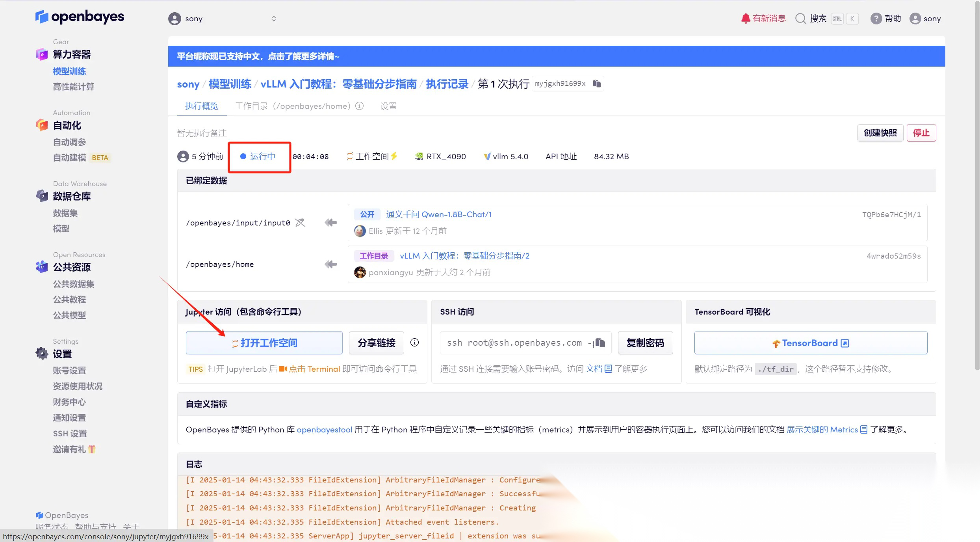This screenshot has width=980, height=542.
Task: Open the 帮助 help icon
Action: [876, 19]
